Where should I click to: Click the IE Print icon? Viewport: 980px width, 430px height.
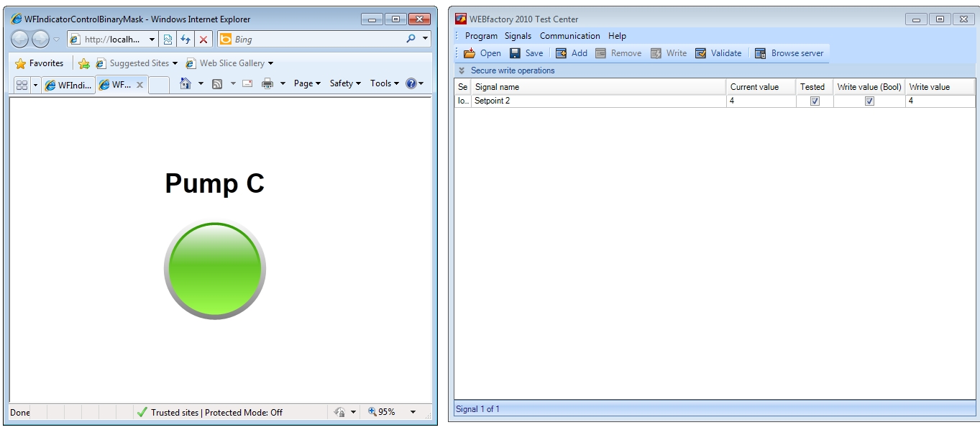pos(267,83)
